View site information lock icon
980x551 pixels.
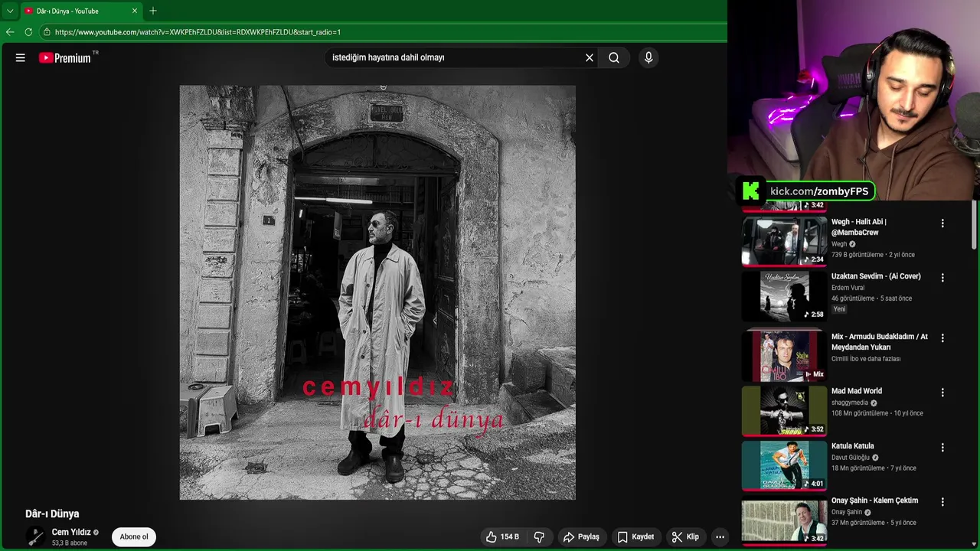coord(47,32)
